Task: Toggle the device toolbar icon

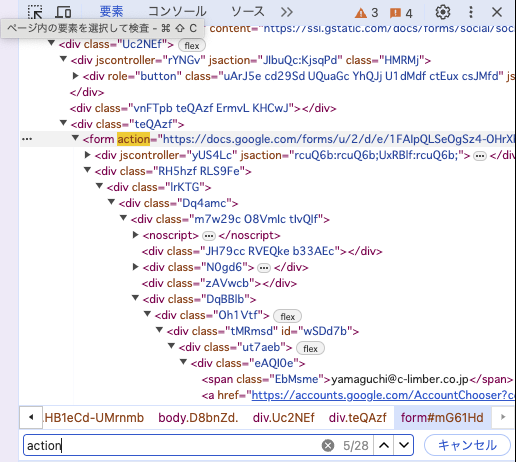Action: point(63,12)
